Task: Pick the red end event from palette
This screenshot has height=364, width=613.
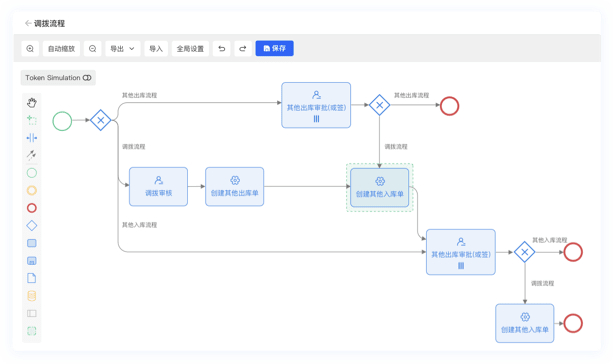Action: coord(32,208)
